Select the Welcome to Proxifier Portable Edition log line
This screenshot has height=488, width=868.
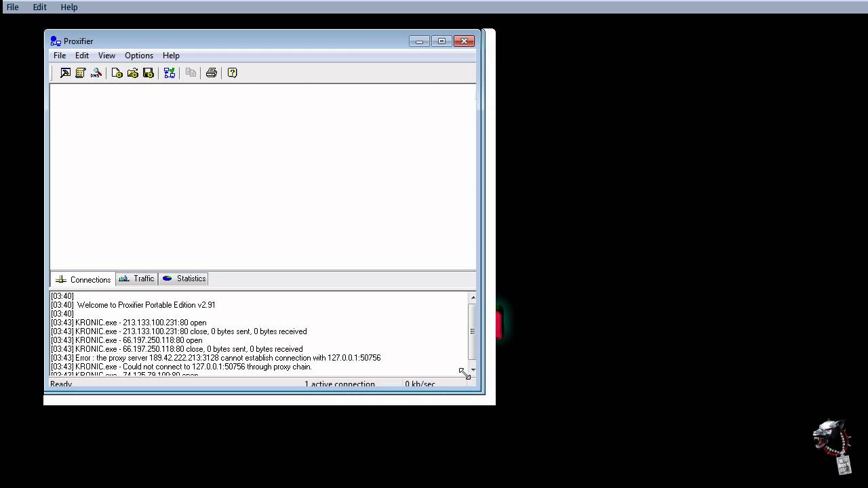click(133, 305)
